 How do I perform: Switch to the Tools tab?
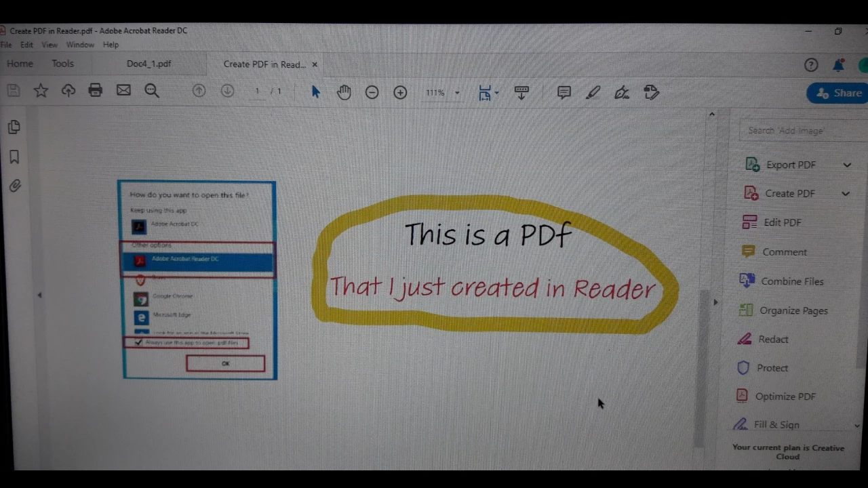pos(62,63)
